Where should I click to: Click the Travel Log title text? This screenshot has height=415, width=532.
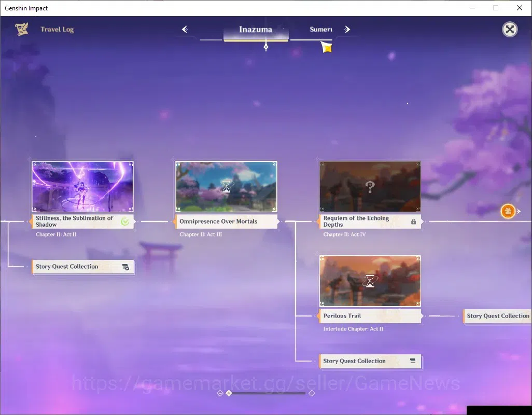point(57,30)
